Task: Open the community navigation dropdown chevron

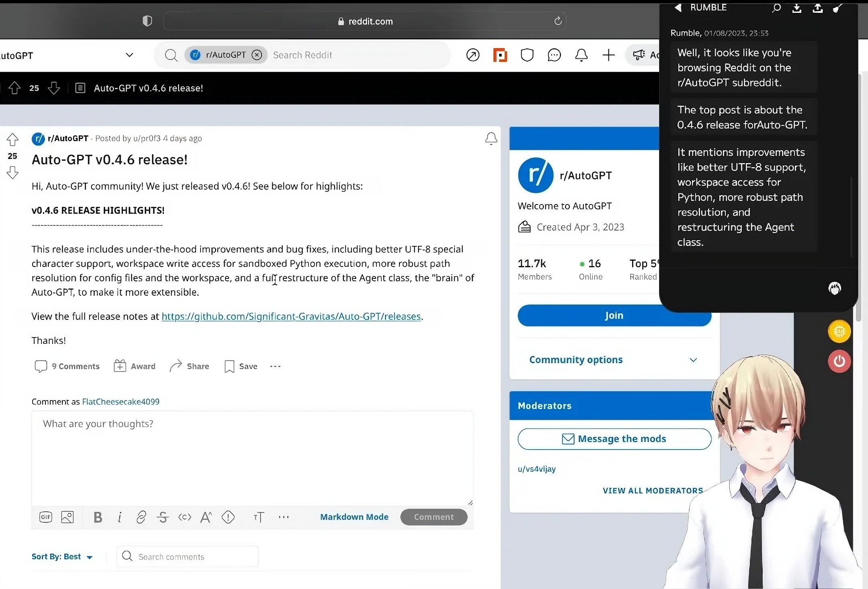Action: (x=129, y=55)
